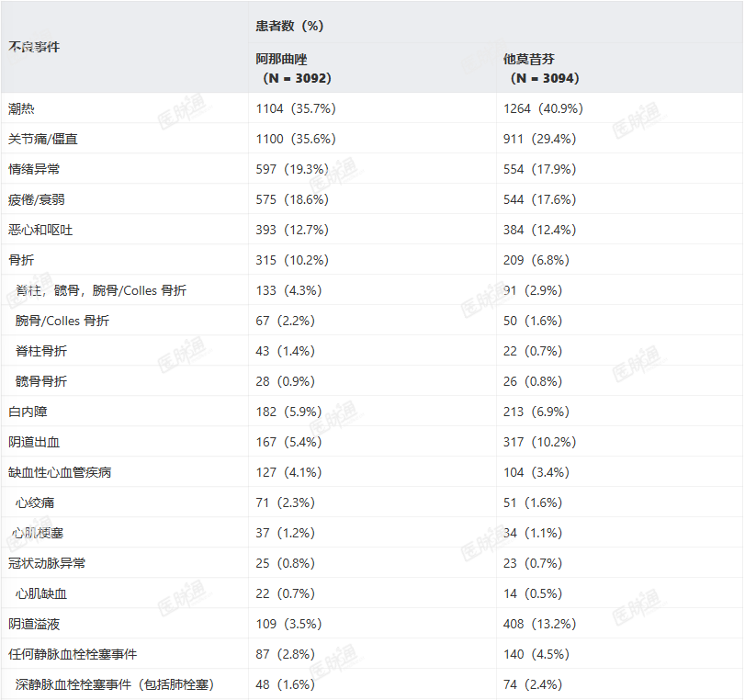Screen dimensions: 745x700
Task: Select the 阿那曲唑 (N = 3092) header
Action: point(293,68)
